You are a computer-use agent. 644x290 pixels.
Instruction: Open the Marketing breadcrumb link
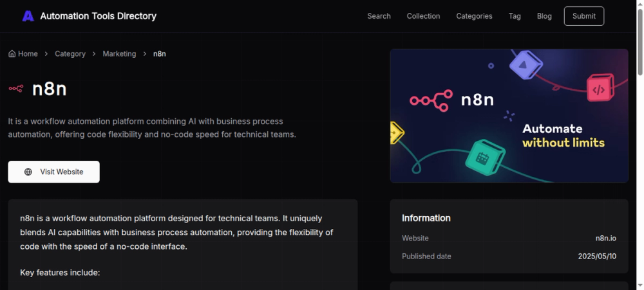119,54
